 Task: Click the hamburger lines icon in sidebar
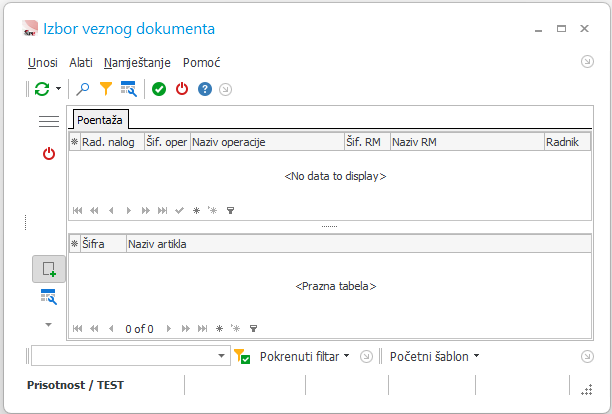[x=49, y=121]
